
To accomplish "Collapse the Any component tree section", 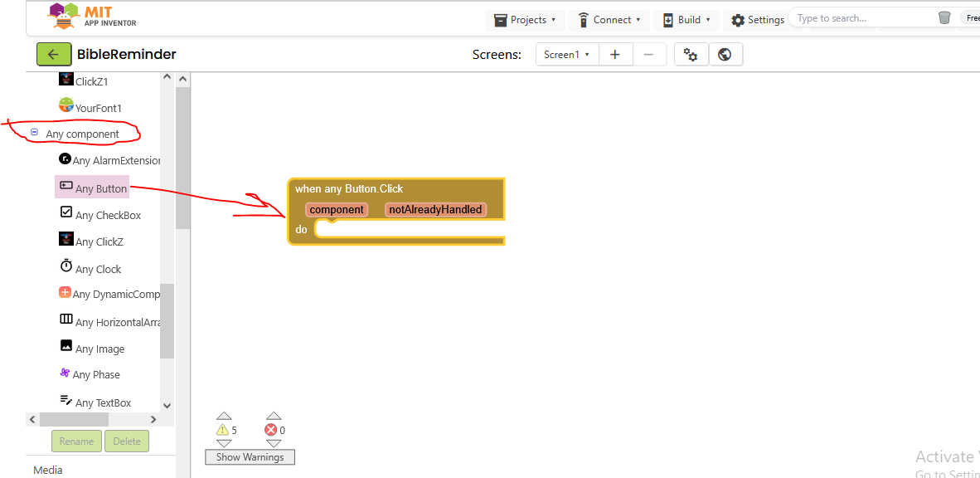I will point(34,133).
